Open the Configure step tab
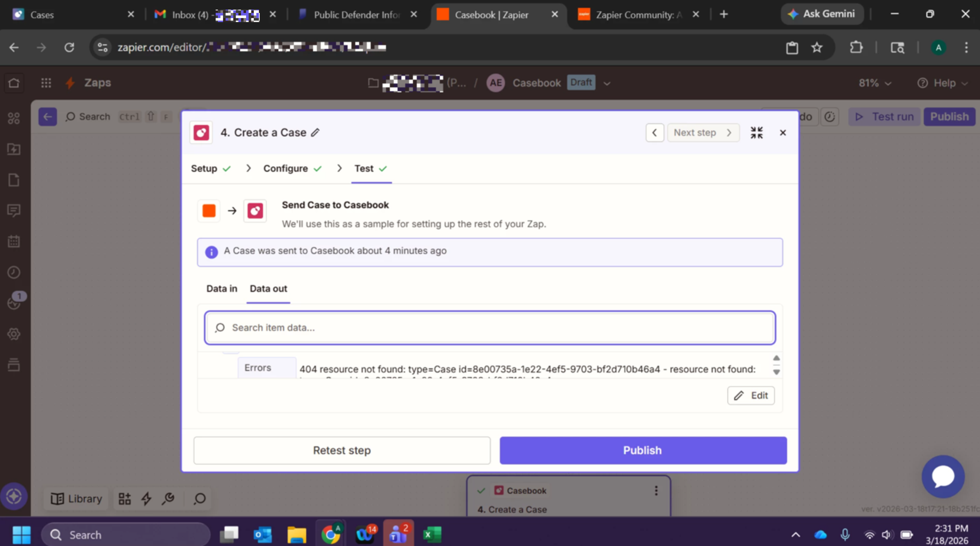This screenshot has width=980, height=546. [285, 169]
